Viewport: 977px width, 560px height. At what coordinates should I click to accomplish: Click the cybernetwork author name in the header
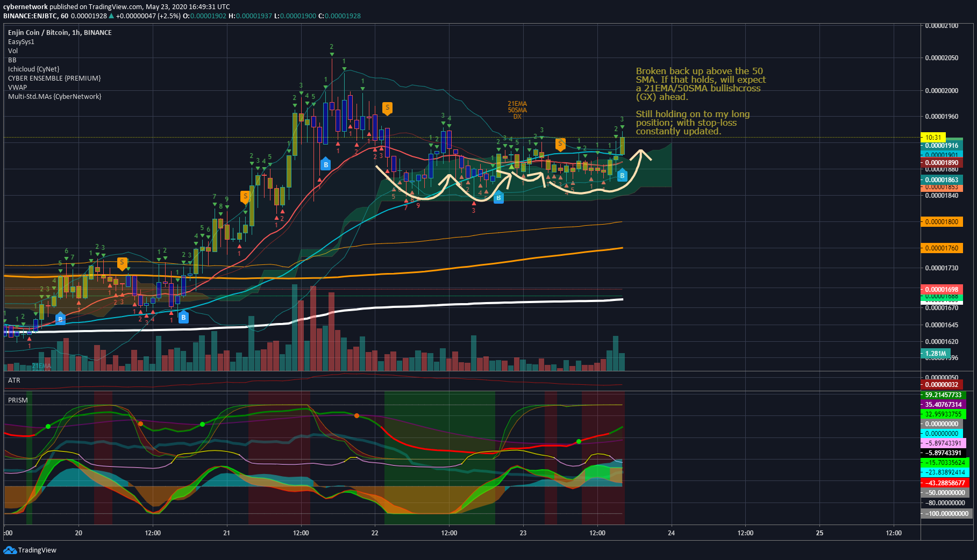point(25,7)
